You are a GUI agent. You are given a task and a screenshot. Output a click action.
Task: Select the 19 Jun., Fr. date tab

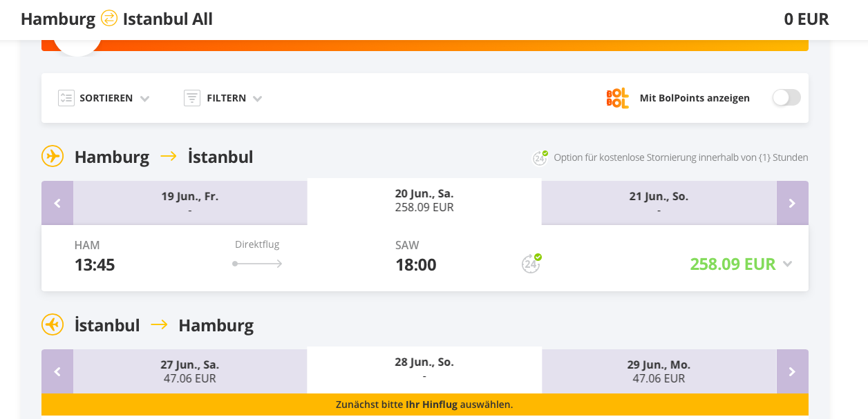click(x=190, y=202)
